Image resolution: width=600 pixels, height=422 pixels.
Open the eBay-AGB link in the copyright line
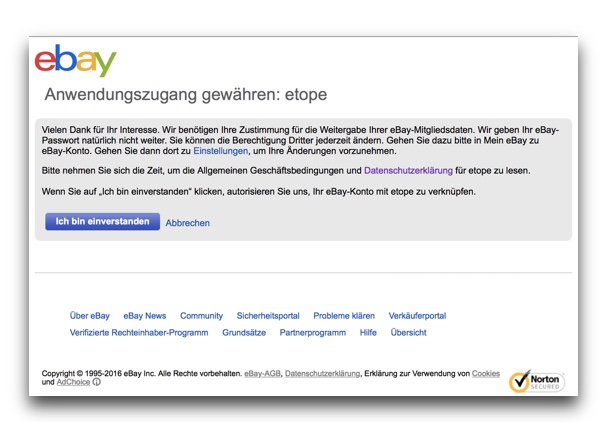[262, 373]
